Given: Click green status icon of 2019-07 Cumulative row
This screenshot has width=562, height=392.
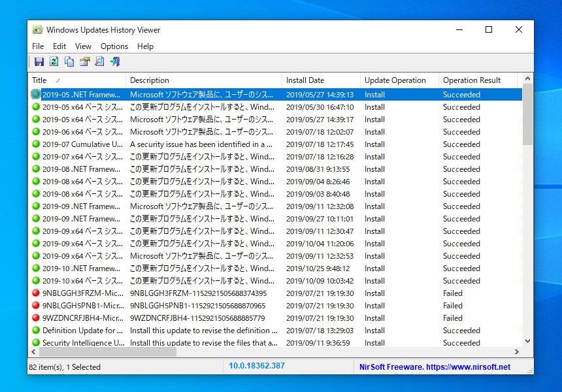Looking at the screenshot, I should tap(36, 144).
